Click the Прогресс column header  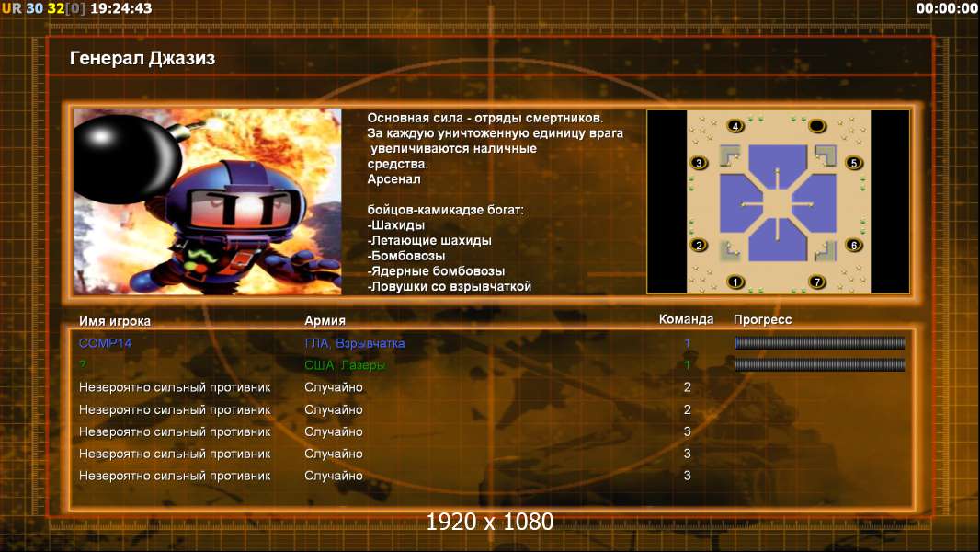tap(762, 320)
